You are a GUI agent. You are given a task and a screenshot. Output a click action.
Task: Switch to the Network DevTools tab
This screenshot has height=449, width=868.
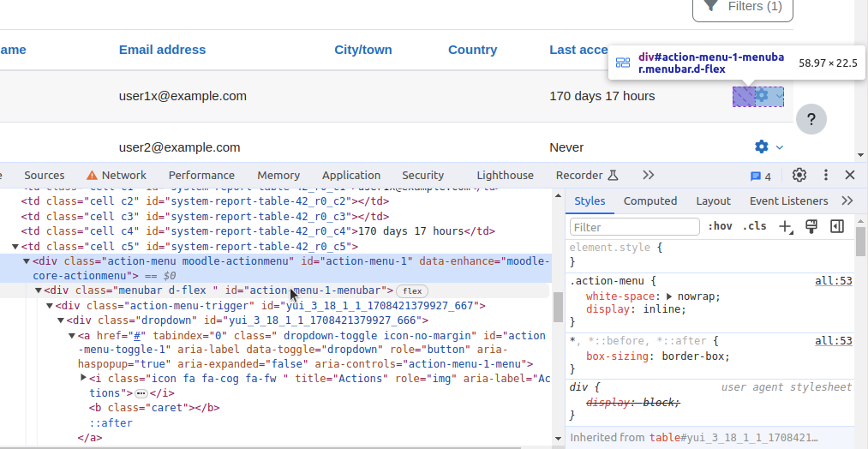click(x=117, y=175)
